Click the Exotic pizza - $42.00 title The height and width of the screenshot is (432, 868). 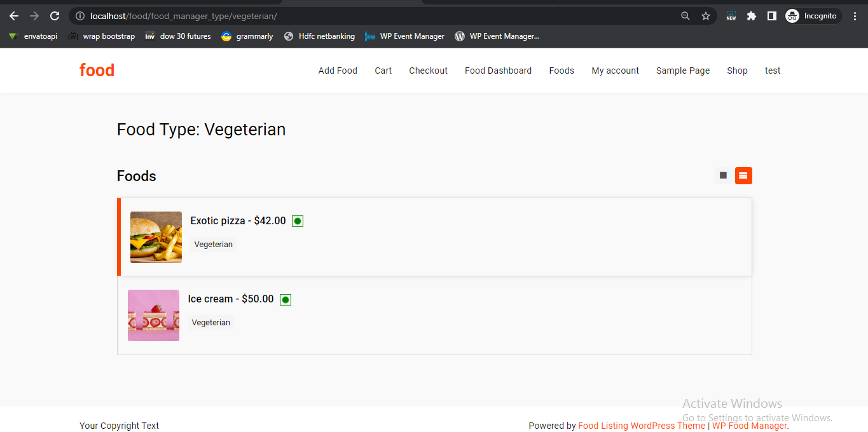pyautogui.click(x=238, y=221)
